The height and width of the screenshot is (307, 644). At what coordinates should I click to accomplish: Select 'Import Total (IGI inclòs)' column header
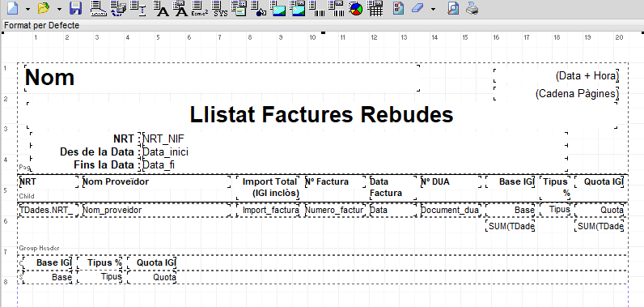[x=268, y=187]
